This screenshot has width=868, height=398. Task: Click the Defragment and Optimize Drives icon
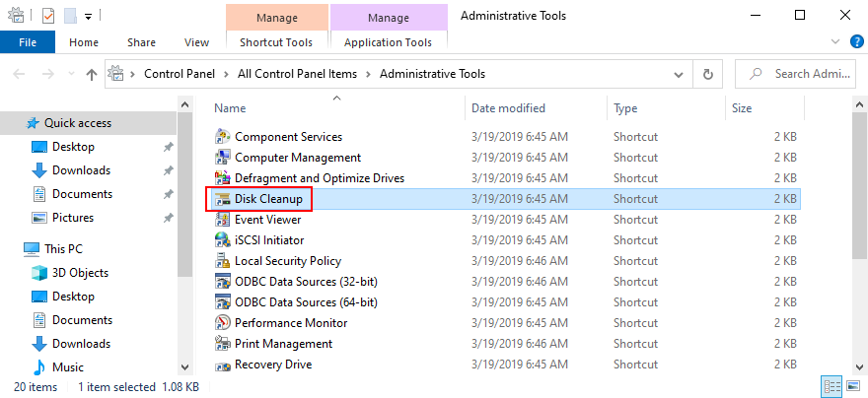223,178
